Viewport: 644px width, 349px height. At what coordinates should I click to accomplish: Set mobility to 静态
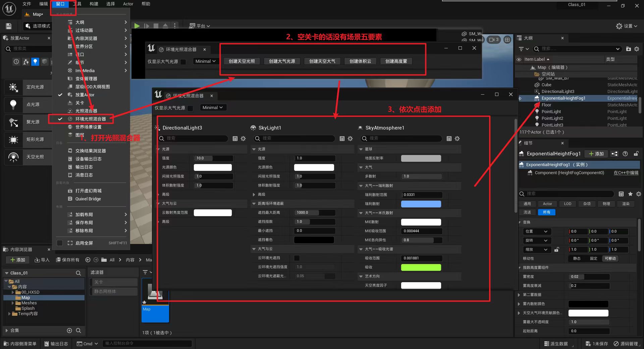pos(577,258)
